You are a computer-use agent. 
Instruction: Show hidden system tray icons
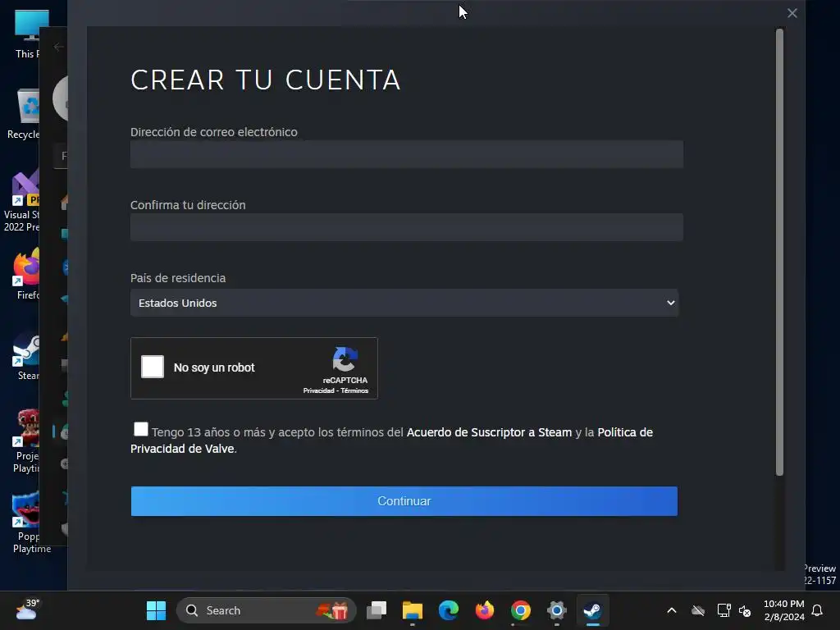coord(671,610)
